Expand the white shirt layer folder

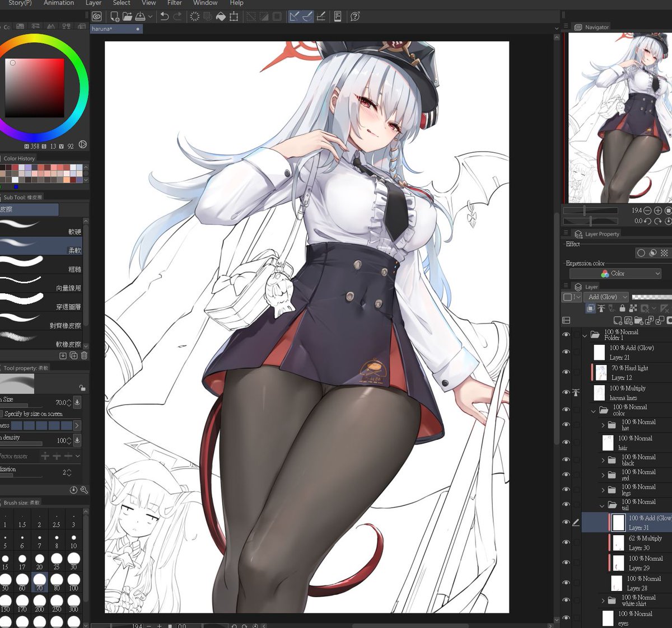point(603,601)
